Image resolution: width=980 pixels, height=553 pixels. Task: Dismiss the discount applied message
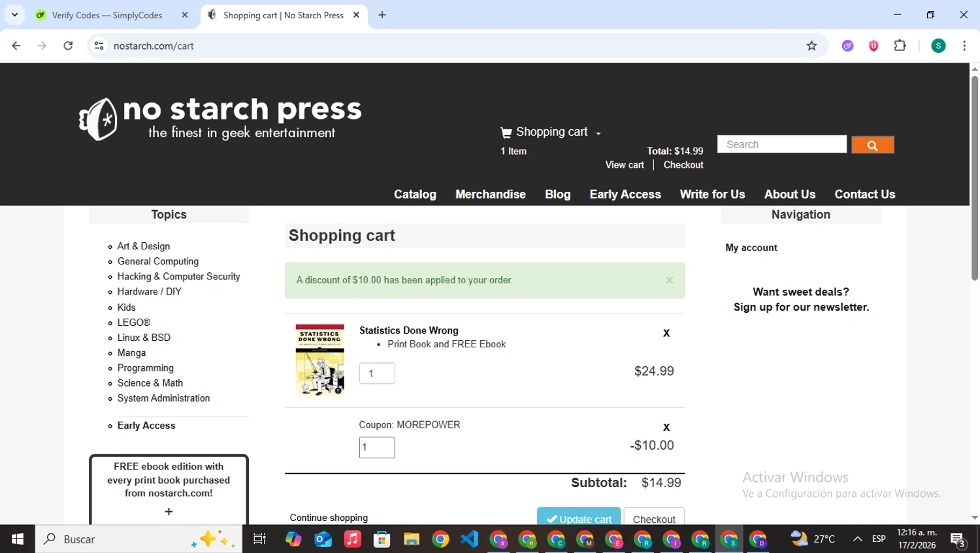(669, 280)
